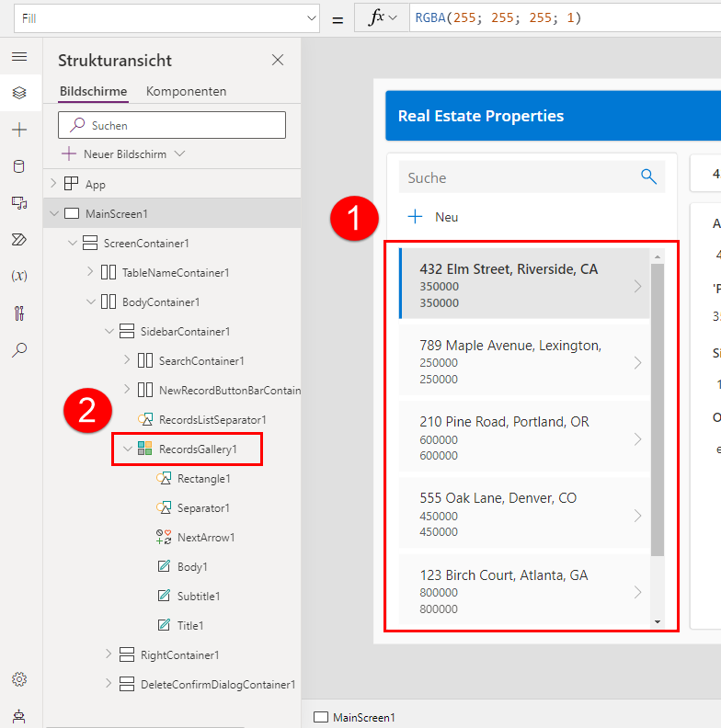This screenshot has width=721, height=728.
Task: Click the NextArrow1 icon in tree
Action: point(164,537)
